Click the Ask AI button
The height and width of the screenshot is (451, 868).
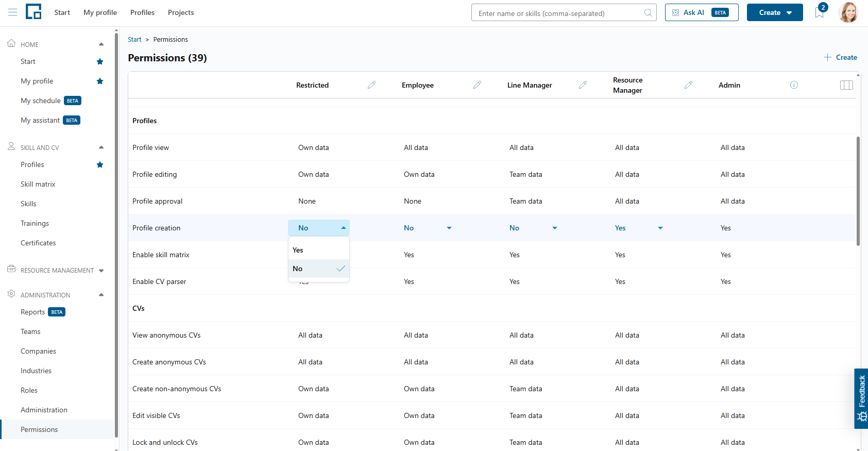pos(702,12)
